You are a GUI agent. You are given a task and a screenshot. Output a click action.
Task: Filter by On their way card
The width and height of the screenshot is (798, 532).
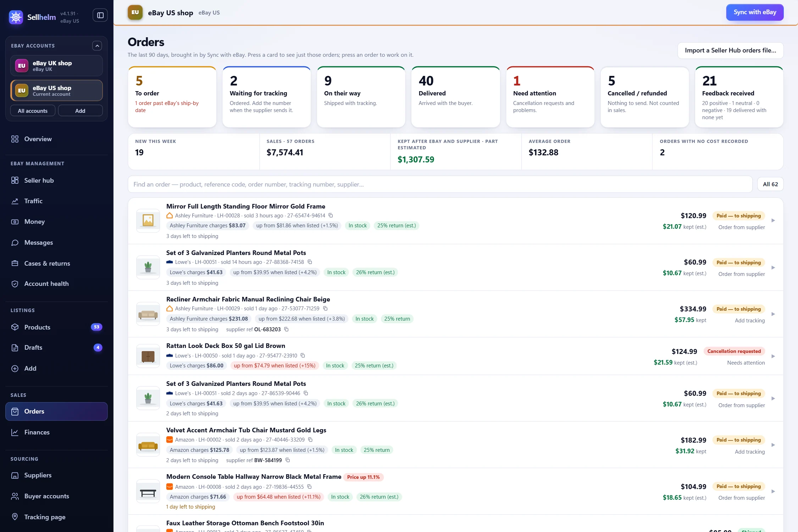pos(361,97)
